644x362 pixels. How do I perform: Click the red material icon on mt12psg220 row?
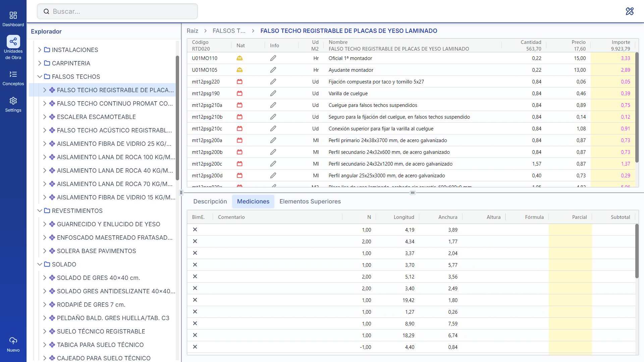point(240,81)
